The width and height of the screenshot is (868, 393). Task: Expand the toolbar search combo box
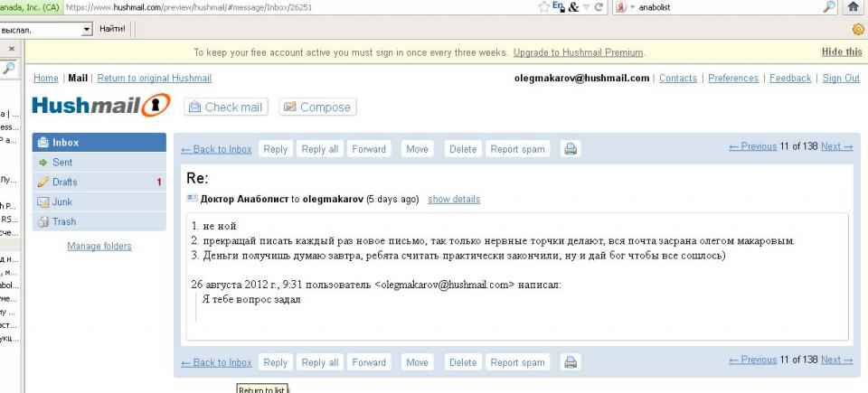click(x=87, y=29)
